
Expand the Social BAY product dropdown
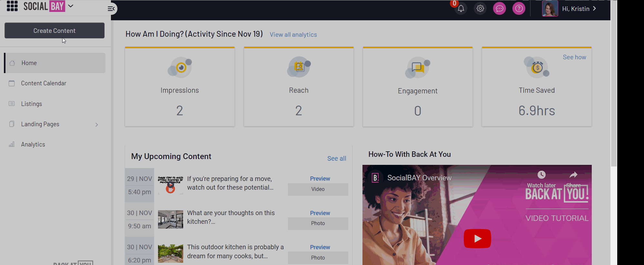click(x=71, y=6)
